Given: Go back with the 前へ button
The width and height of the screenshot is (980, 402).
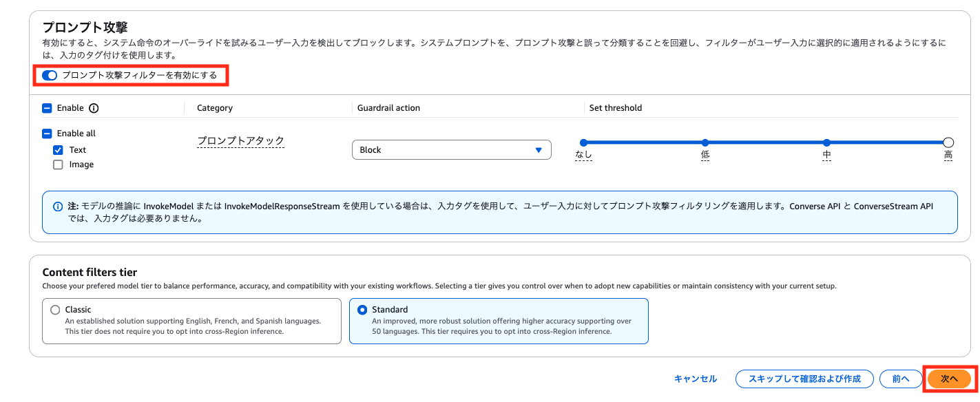Looking at the screenshot, I should pyautogui.click(x=900, y=379).
